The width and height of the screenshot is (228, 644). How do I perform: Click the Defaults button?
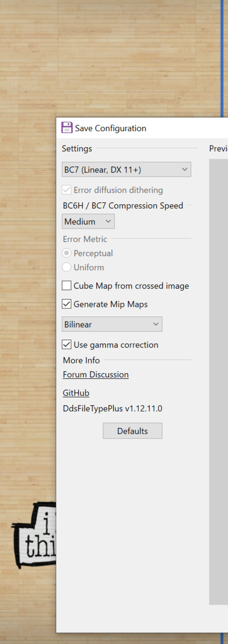[132, 431]
